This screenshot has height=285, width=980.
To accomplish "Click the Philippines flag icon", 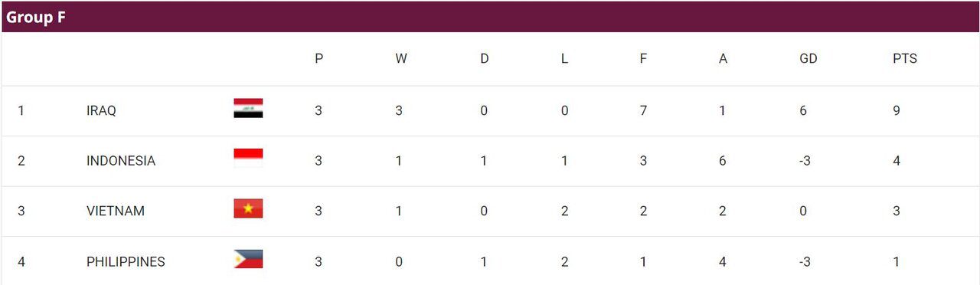I will click(248, 259).
